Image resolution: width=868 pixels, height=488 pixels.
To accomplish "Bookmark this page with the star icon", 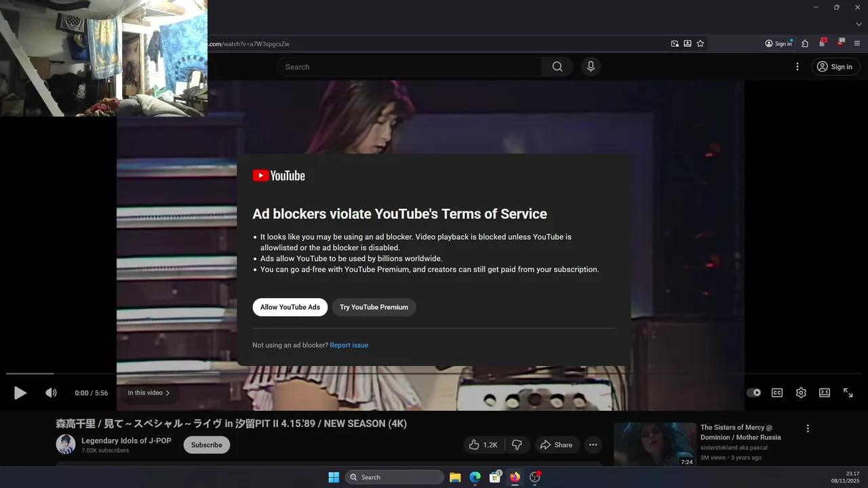I will (x=701, y=43).
